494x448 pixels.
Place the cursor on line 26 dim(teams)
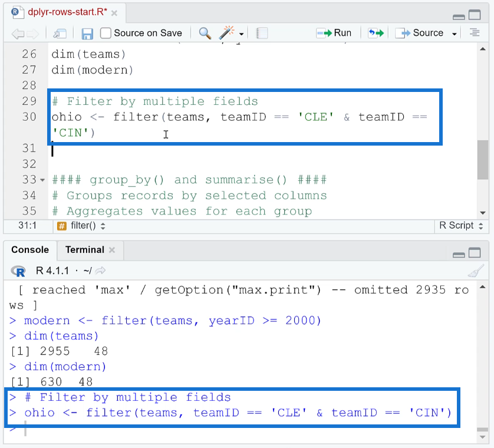tap(88, 54)
